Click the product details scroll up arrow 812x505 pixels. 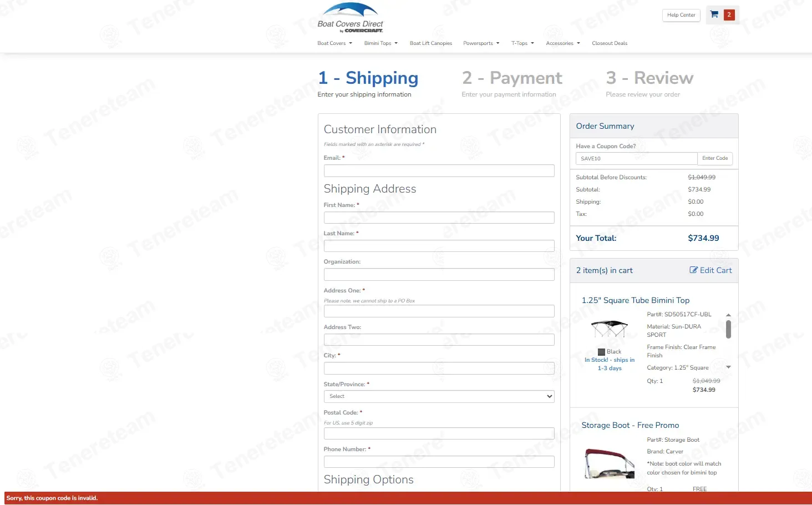[x=728, y=315]
